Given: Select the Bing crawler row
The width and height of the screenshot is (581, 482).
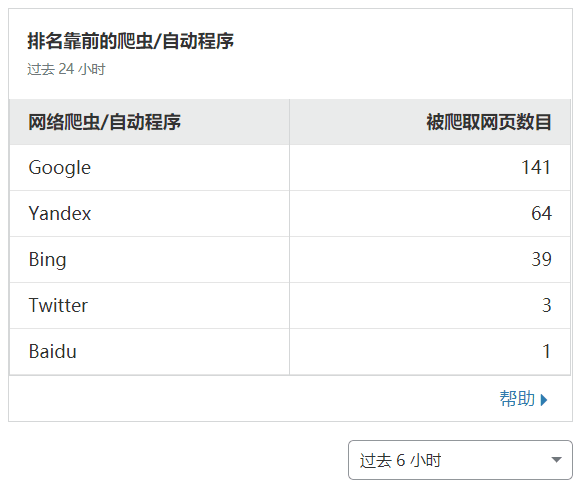Looking at the screenshot, I should click(290, 259).
